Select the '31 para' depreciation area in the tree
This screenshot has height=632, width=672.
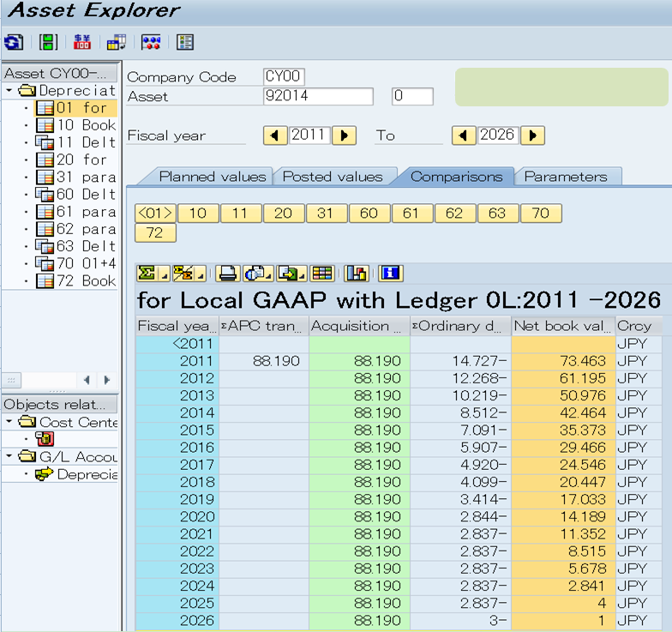click(x=75, y=177)
